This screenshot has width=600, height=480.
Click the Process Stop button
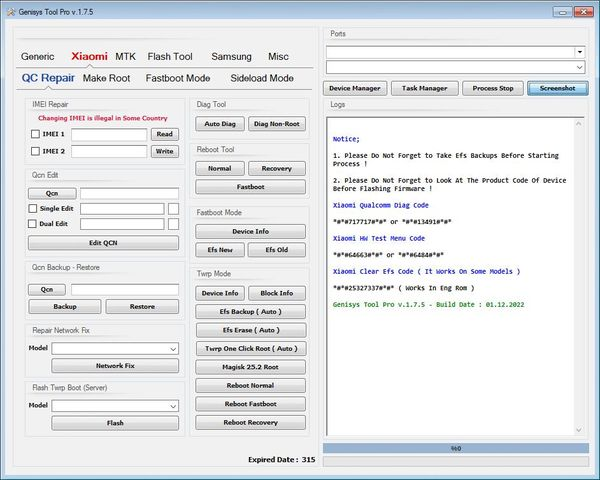(493, 88)
